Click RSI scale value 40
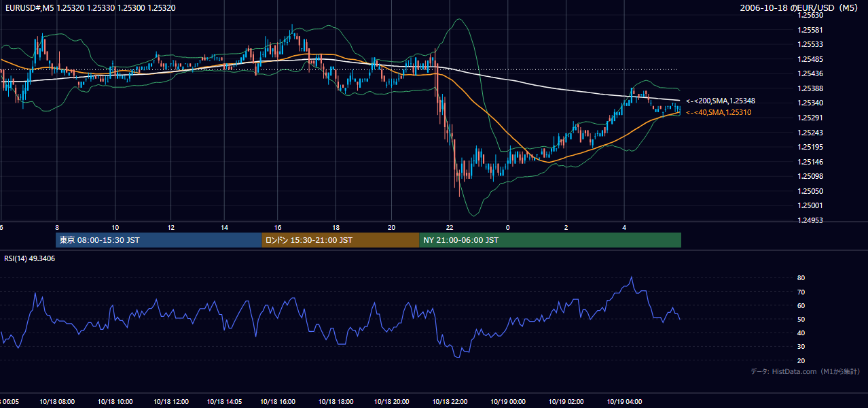 tap(801, 333)
